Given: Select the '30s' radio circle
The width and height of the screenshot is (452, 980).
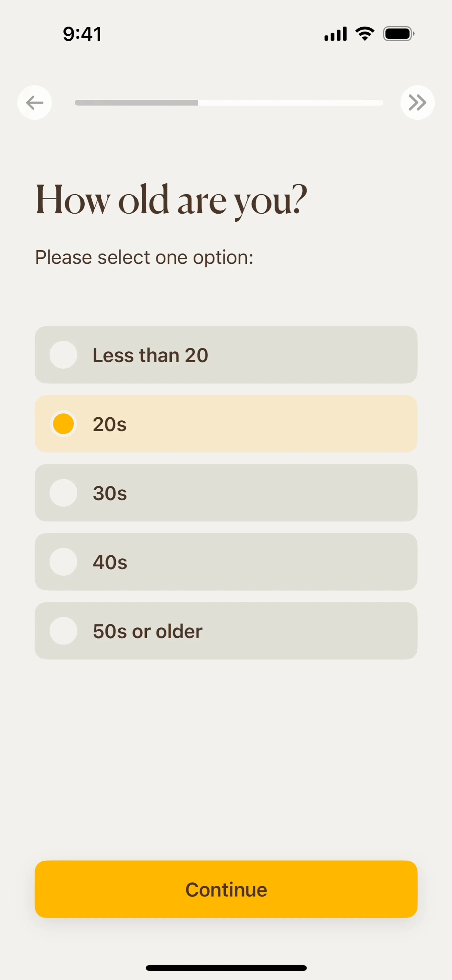Looking at the screenshot, I should (x=64, y=493).
